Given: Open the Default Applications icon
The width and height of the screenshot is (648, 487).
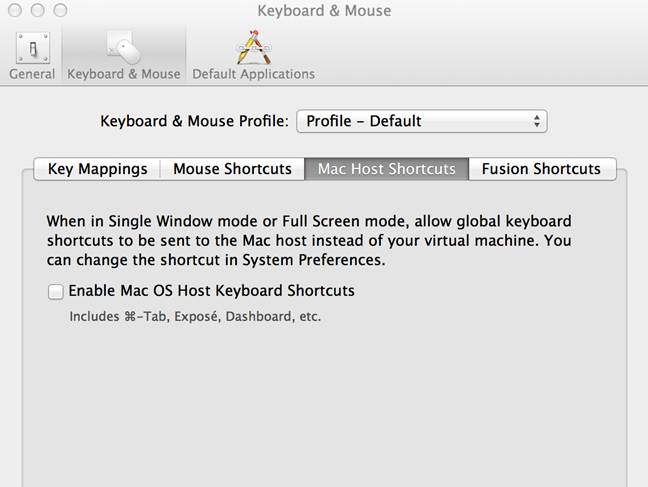Looking at the screenshot, I should (x=252, y=48).
